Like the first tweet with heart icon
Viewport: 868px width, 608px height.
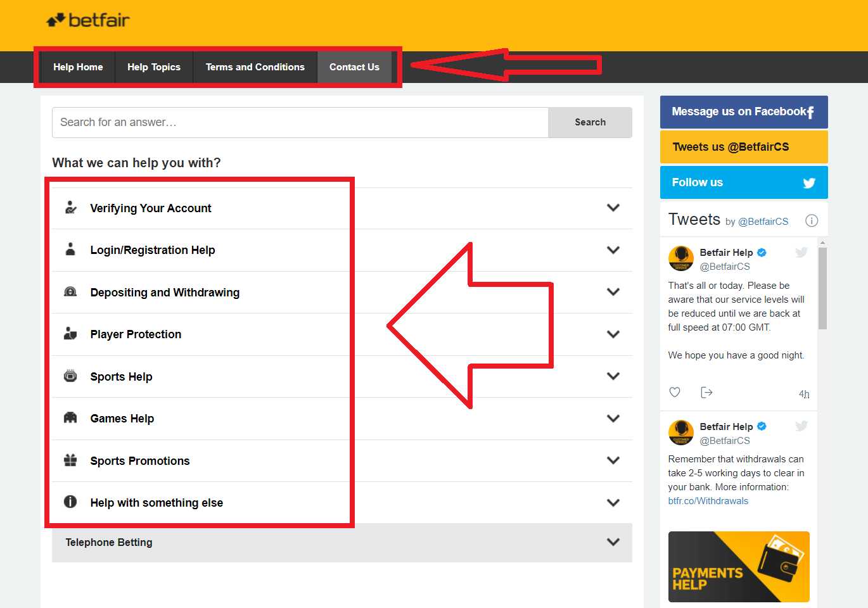click(675, 393)
